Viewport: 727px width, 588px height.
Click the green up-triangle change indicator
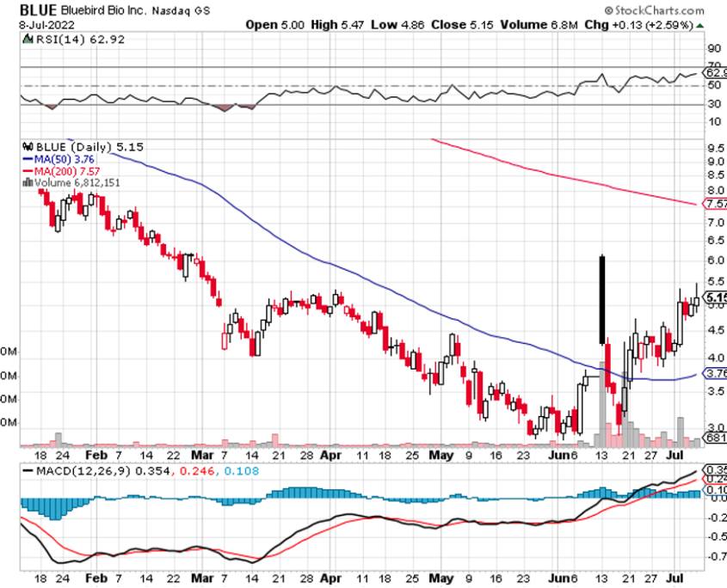700,26
